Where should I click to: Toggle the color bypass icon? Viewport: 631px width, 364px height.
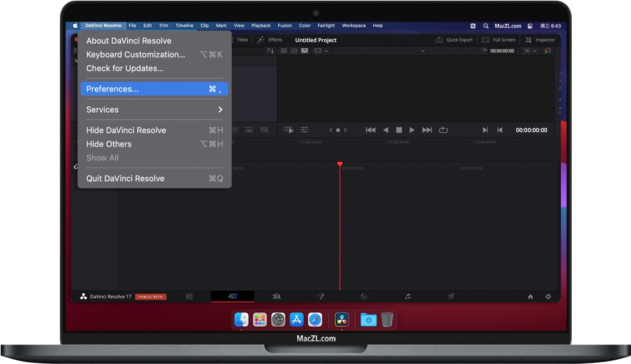pyautogui.click(x=547, y=51)
